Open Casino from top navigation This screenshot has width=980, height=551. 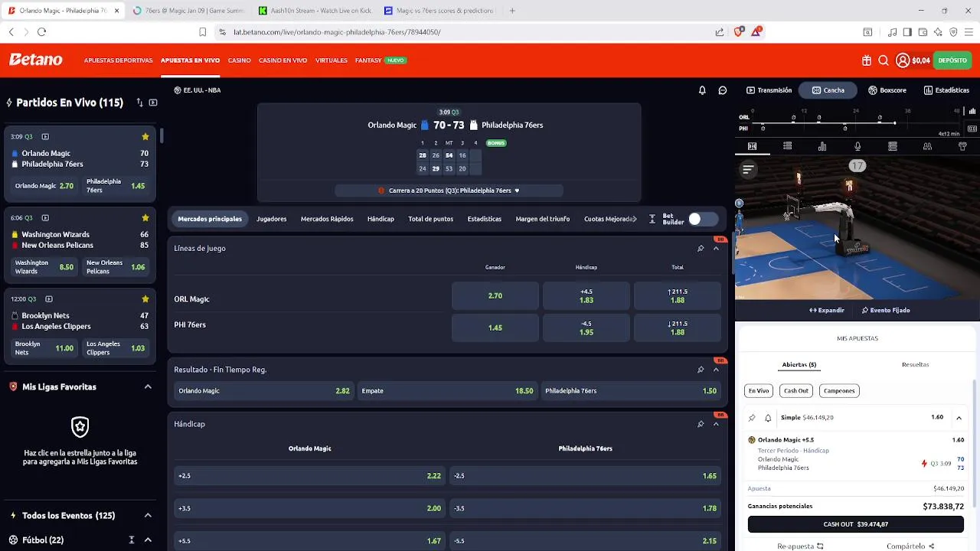point(239,60)
